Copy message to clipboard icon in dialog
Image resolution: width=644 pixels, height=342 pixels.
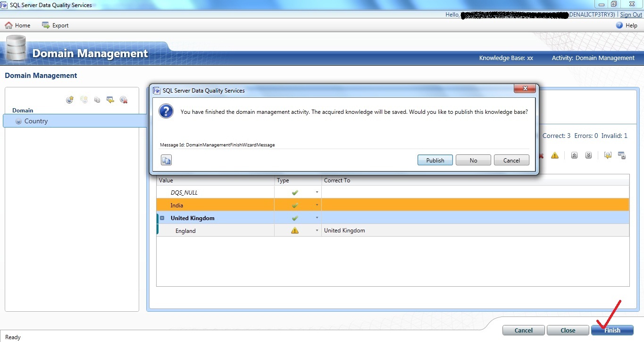[166, 160]
